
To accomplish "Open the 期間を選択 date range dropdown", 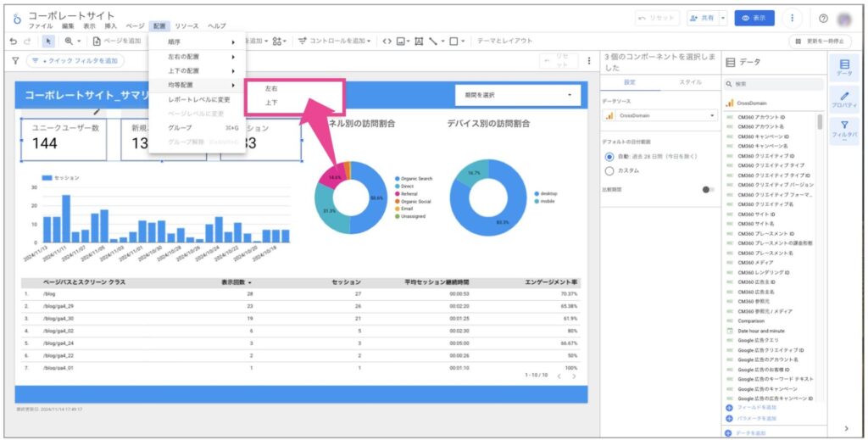I will pos(518,95).
